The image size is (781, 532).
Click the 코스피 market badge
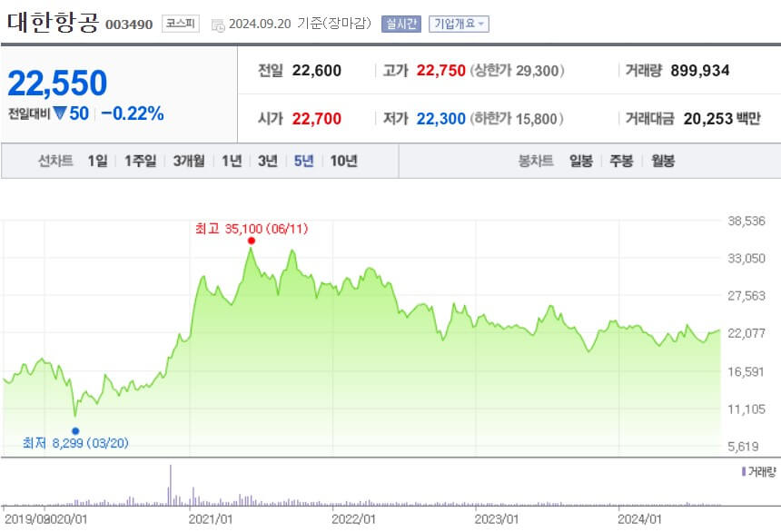coord(181,24)
